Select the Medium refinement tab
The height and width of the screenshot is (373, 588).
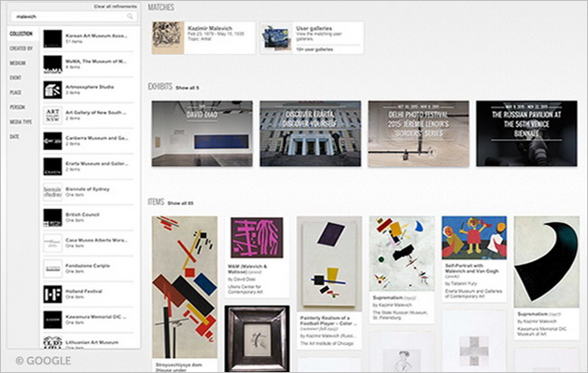[x=18, y=62]
